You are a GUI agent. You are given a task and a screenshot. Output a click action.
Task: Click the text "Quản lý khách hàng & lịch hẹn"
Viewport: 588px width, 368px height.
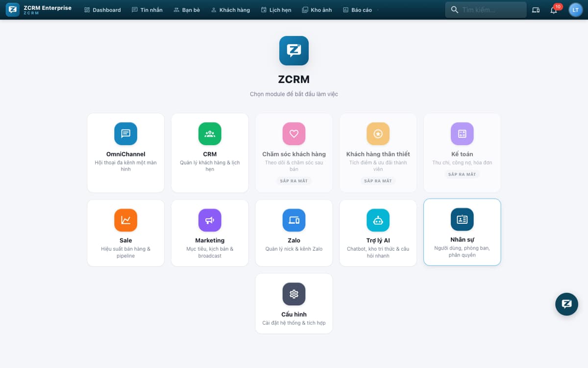[210, 166]
